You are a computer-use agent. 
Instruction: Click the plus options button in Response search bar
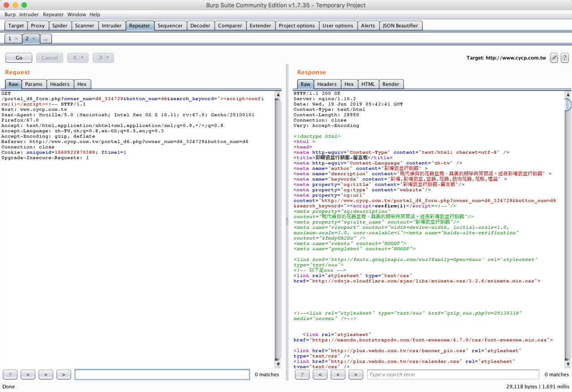point(338,375)
